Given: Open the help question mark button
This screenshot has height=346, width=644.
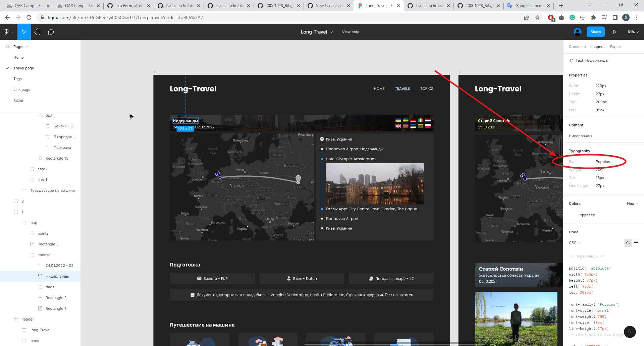Looking at the screenshot, I should (x=630, y=332).
